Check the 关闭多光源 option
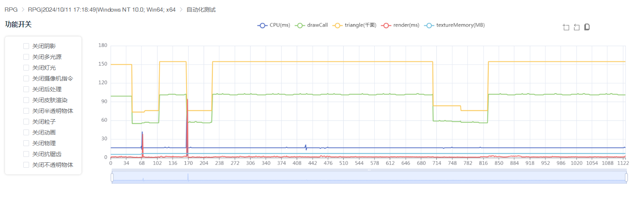 (x=26, y=57)
